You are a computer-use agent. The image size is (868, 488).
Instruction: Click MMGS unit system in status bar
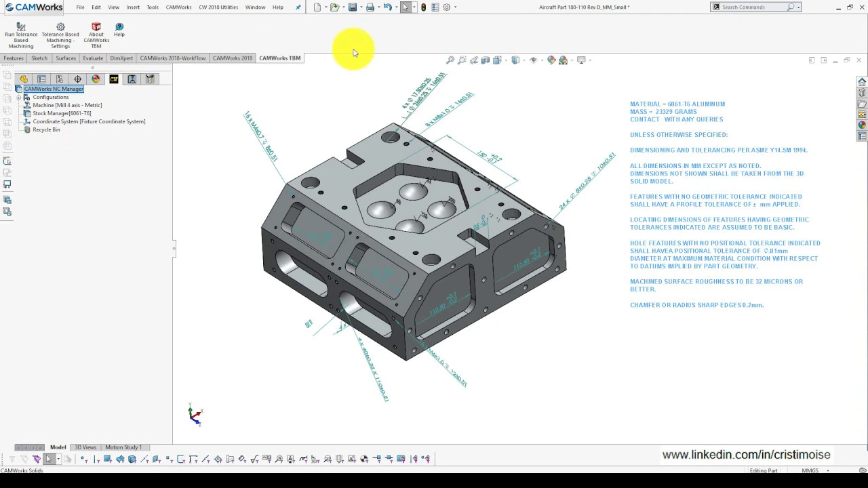810,470
